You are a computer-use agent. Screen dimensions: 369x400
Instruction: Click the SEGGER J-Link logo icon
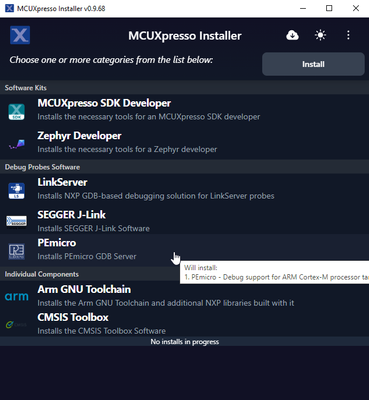pos(16,221)
